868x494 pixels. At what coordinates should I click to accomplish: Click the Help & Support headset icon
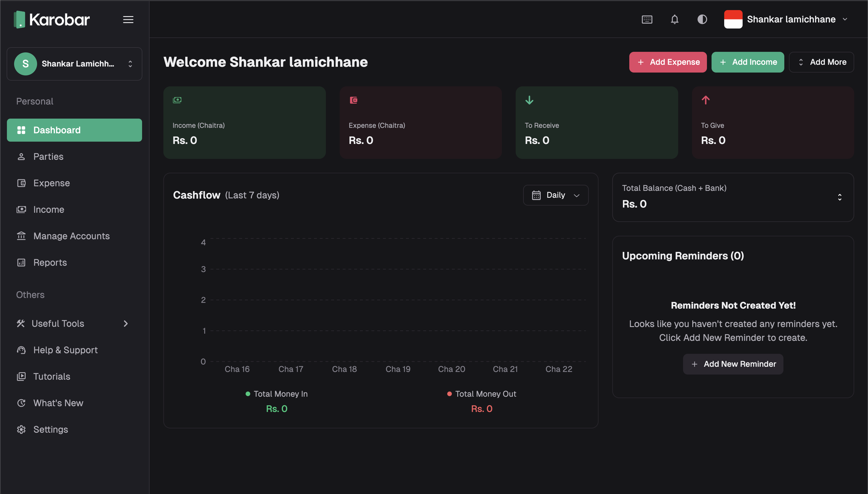[21, 350]
